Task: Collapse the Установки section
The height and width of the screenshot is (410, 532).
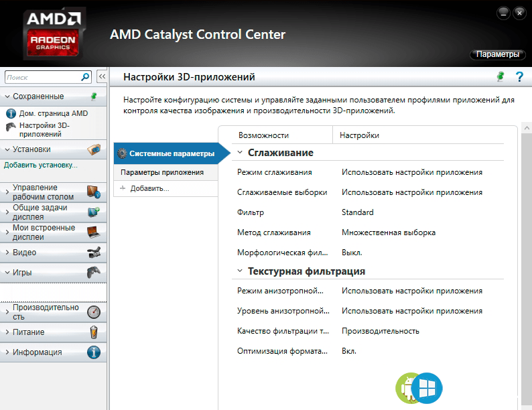Action: click(7, 149)
